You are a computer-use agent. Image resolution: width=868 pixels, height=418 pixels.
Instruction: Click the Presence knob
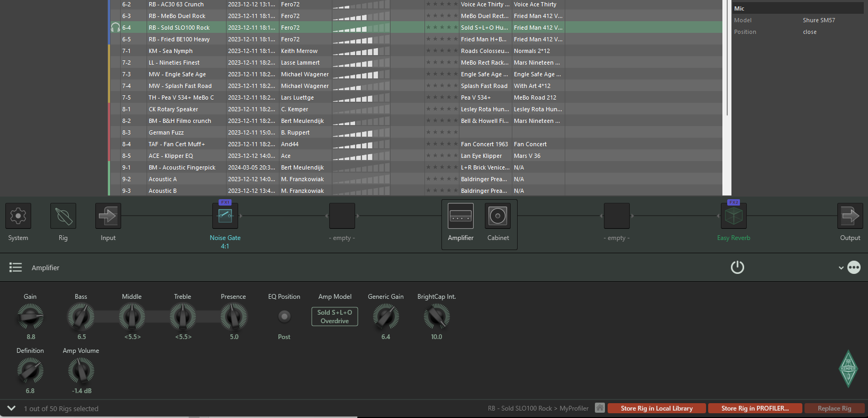pyautogui.click(x=233, y=317)
